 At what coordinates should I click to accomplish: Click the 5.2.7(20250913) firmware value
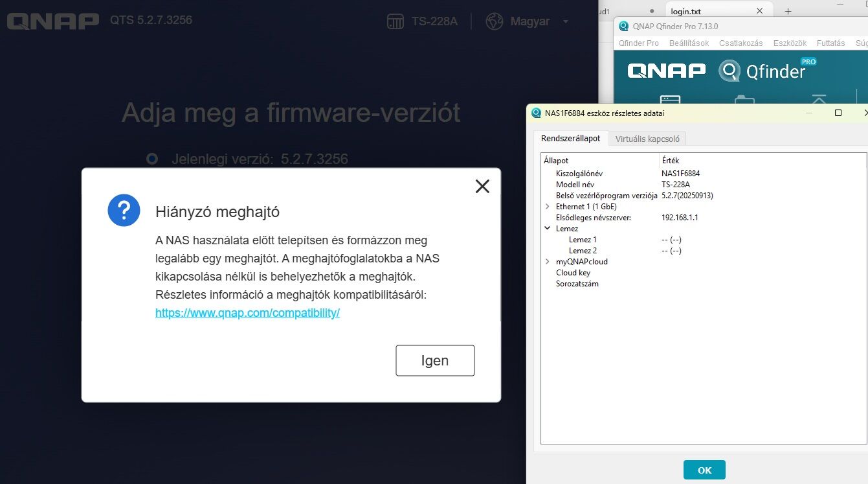(687, 196)
